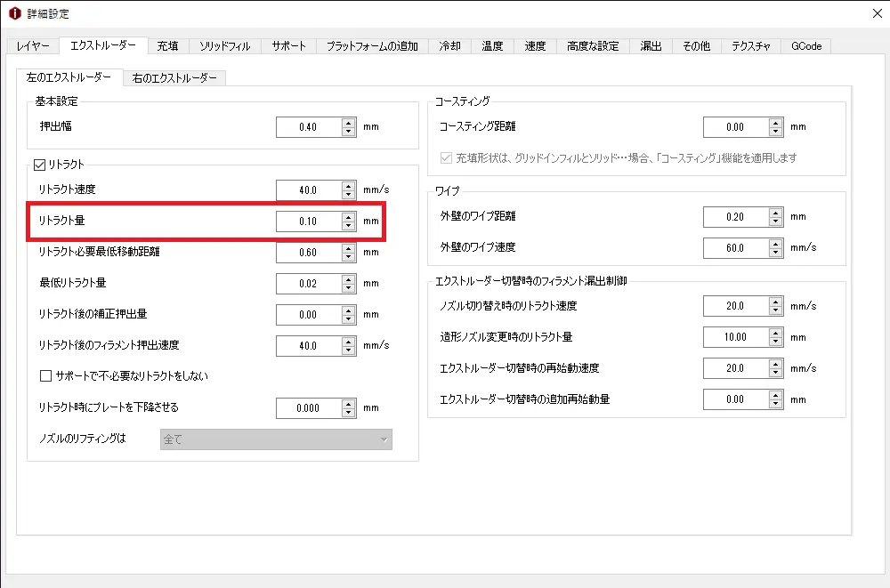The image size is (890, 588).
Task: Decrease リトラクト速度 using the down arrow
Action: [348, 194]
